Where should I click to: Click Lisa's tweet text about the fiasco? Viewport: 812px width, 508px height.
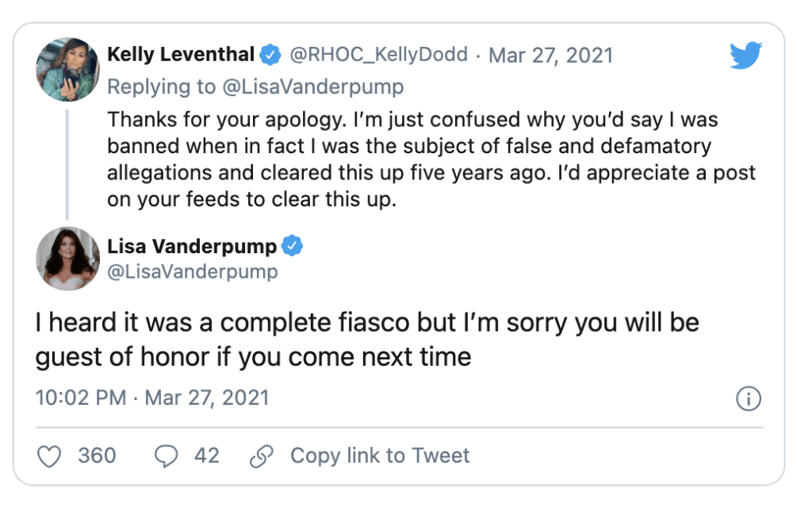tap(367, 340)
